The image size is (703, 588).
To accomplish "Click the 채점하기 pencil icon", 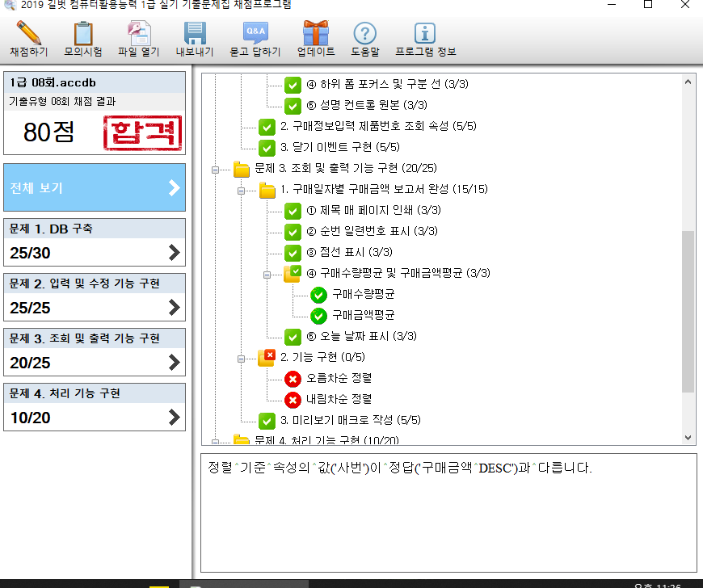I will coord(28,34).
